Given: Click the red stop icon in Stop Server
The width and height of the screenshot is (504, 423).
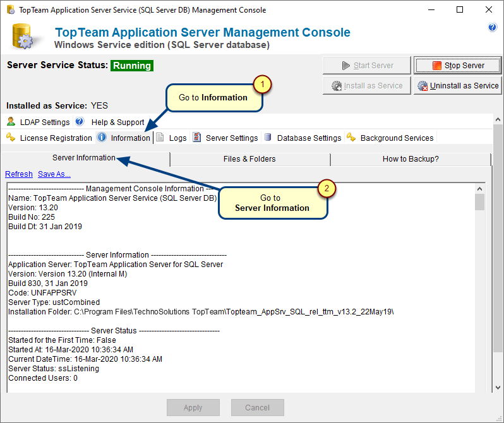Looking at the screenshot, I should (x=437, y=66).
